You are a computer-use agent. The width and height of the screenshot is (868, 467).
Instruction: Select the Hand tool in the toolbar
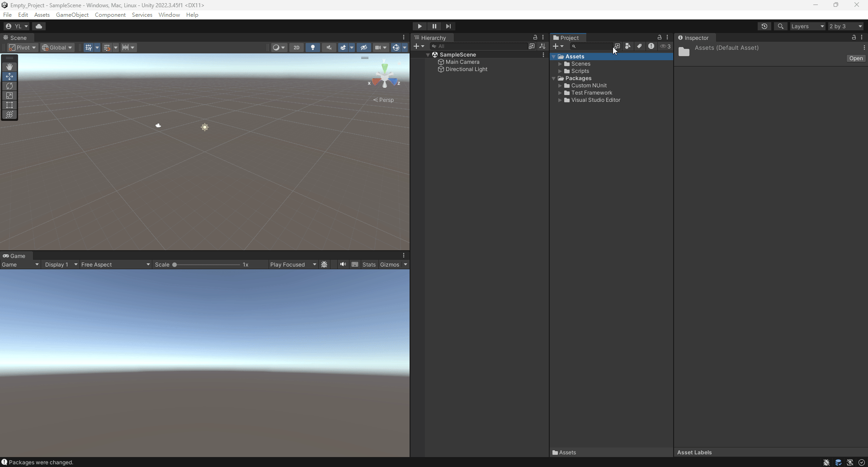pos(9,67)
